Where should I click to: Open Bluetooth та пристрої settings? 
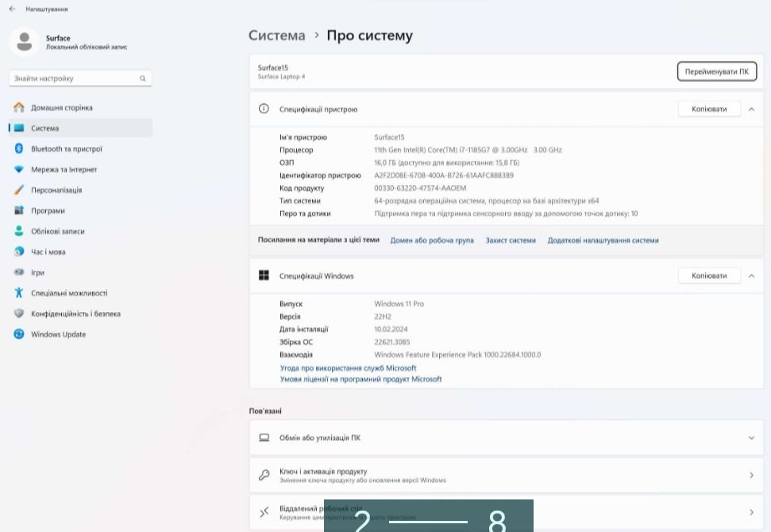[x=67, y=148]
